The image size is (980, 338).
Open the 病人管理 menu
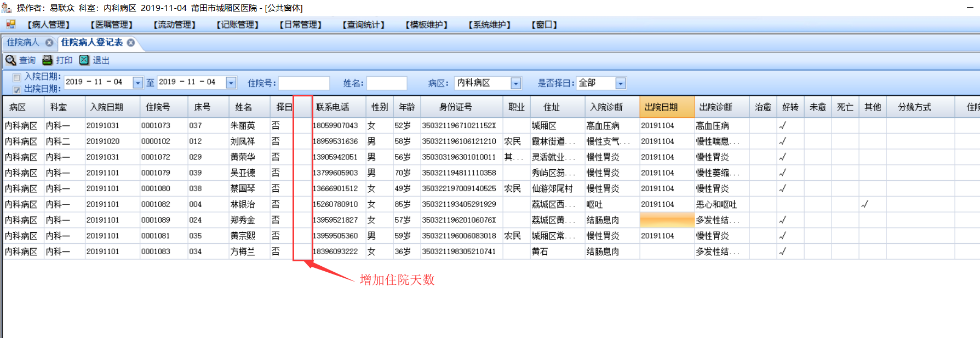point(49,25)
